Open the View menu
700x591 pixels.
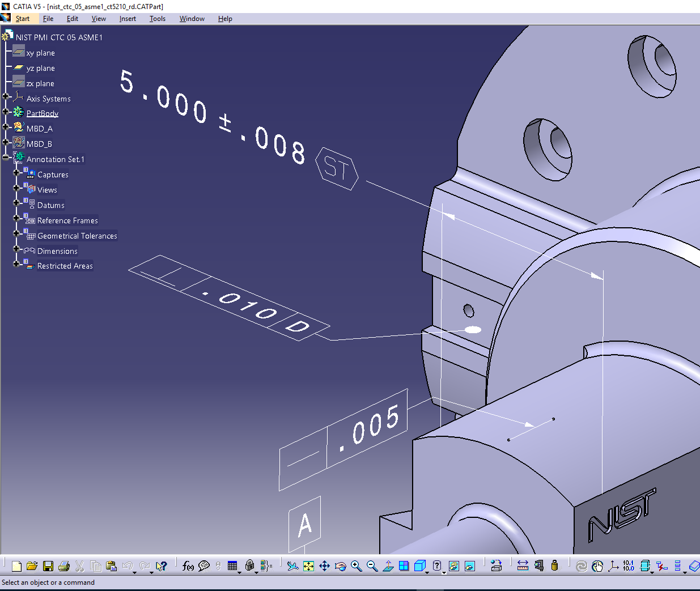point(99,19)
